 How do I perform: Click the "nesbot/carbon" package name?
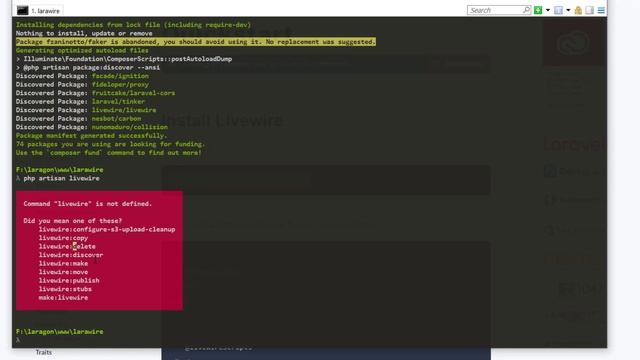pos(116,119)
